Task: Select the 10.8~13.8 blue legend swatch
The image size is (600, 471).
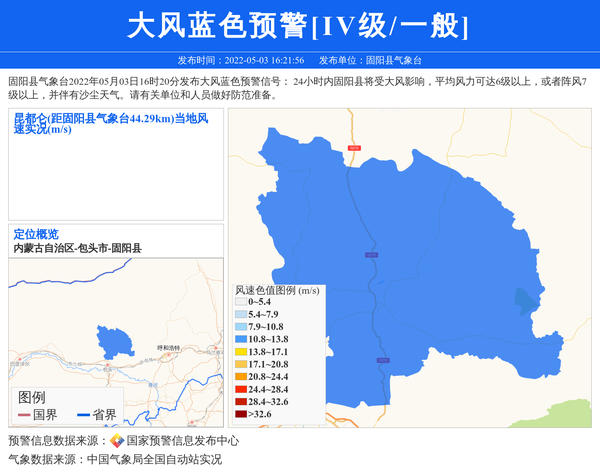Action: coord(240,340)
